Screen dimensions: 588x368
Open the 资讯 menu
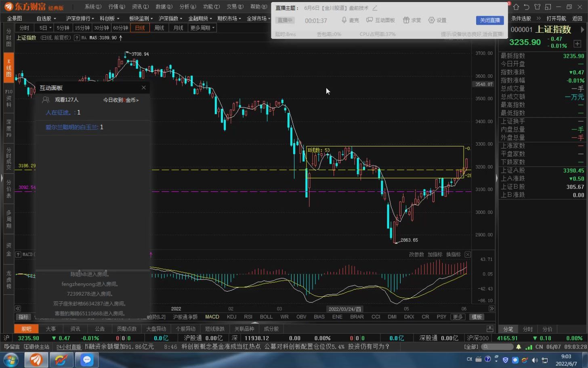pyautogui.click(x=140, y=6)
